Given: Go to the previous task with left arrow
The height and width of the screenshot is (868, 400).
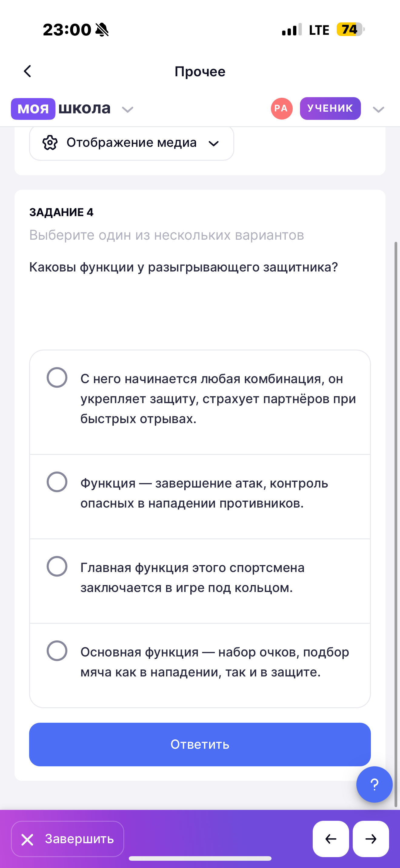Looking at the screenshot, I should pyautogui.click(x=331, y=838).
